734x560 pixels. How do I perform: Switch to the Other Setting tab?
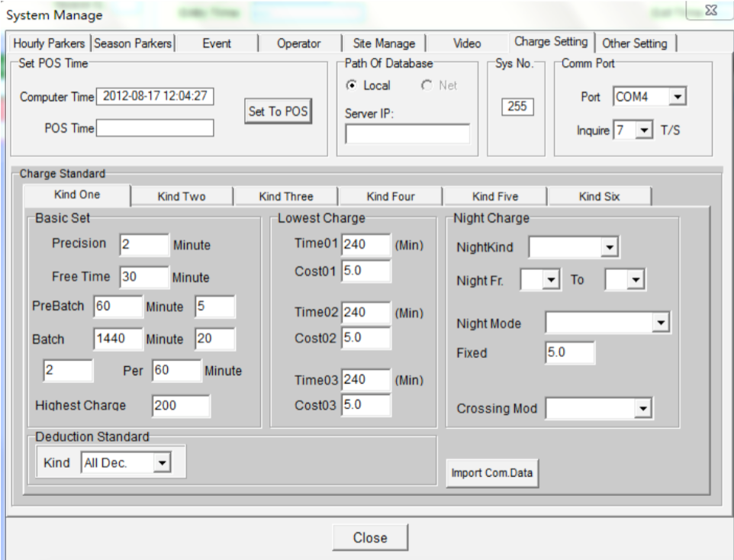point(635,43)
